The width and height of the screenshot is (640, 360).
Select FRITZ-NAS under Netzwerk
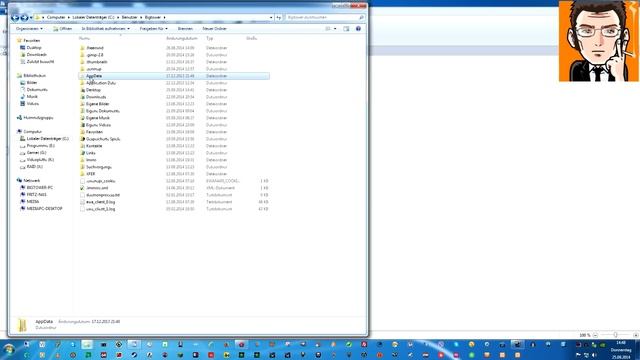36,195
